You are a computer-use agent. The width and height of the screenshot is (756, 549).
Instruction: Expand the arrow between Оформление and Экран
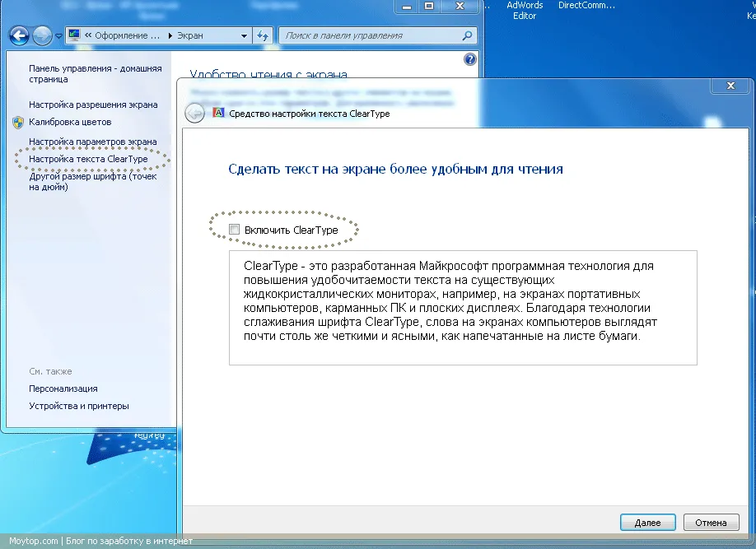pos(170,35)
